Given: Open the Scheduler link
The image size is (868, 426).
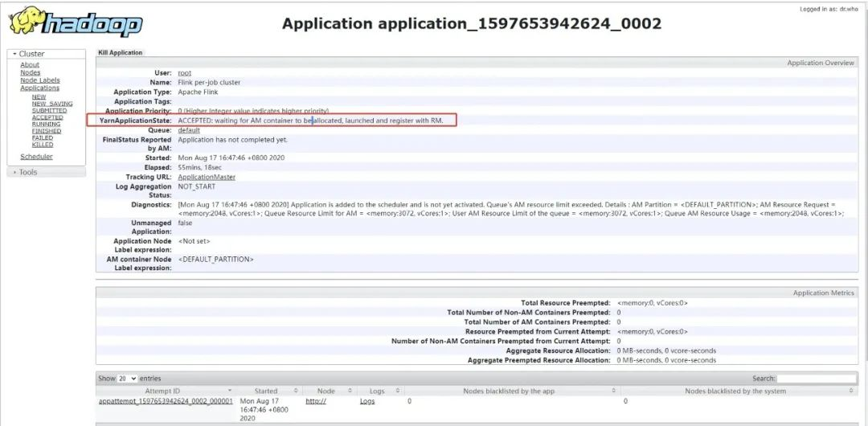Looking at the screenshot, I should tap(36, 157).
